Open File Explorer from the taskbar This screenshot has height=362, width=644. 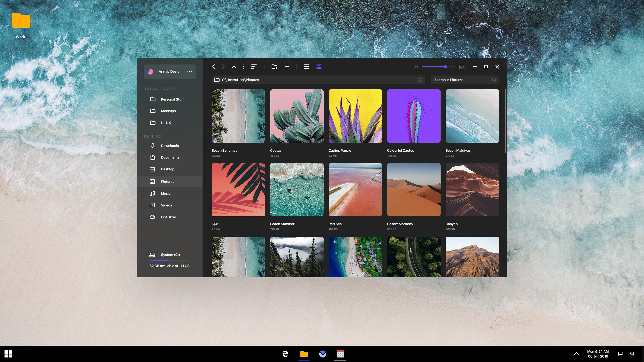point(304,354)
